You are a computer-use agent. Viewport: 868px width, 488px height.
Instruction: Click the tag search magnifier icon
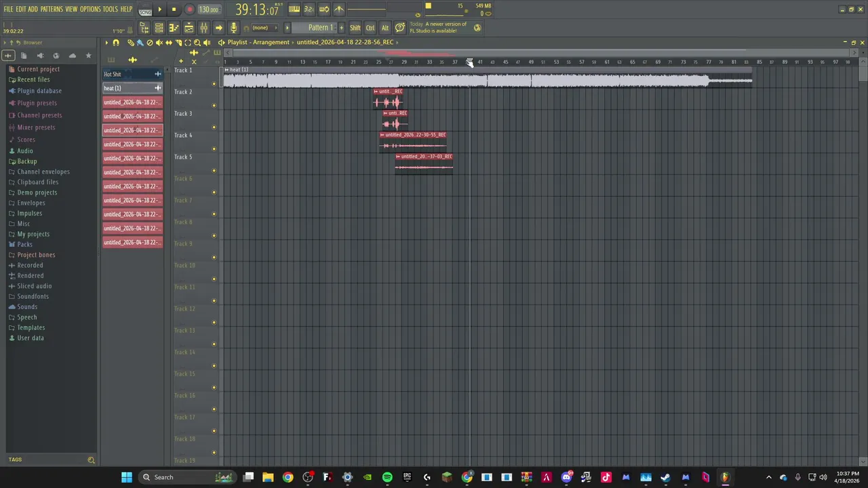91,460
